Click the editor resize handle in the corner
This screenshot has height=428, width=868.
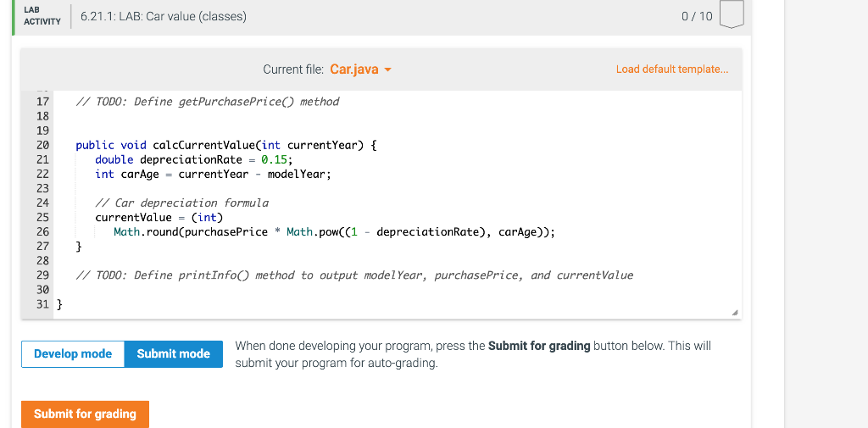tap(735, 313)
